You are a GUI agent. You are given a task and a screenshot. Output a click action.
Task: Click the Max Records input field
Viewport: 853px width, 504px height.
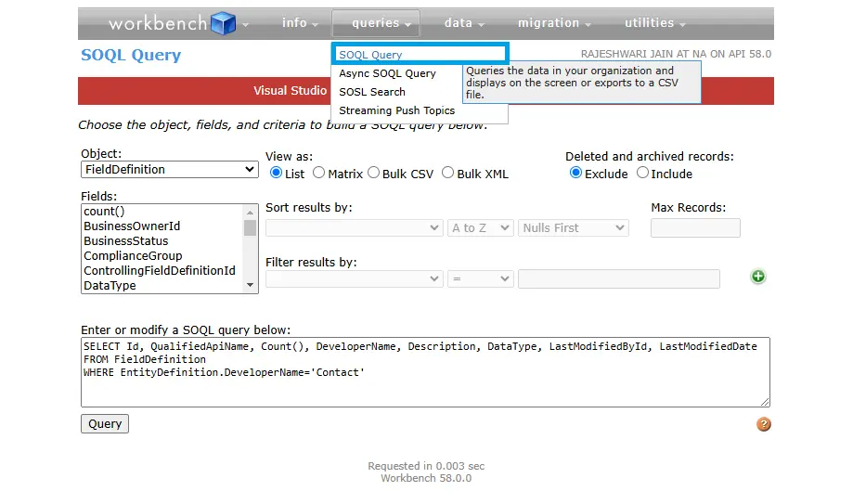pos(695,227)
